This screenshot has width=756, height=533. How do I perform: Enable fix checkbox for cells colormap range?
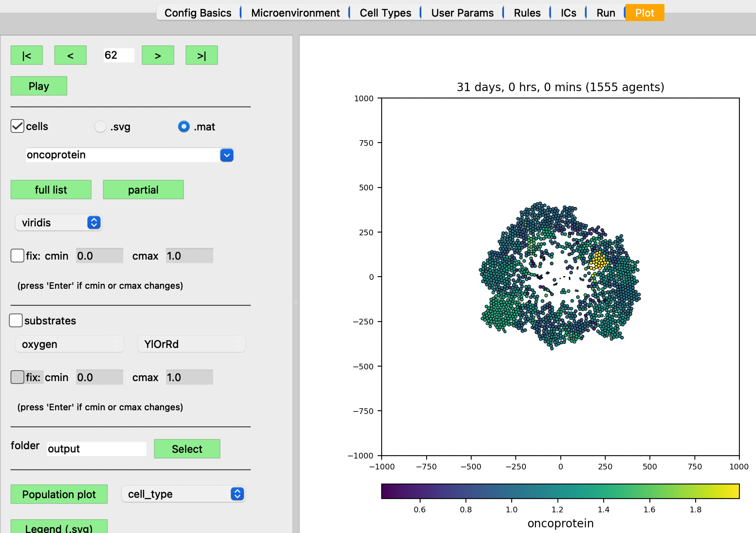(x=17, y=256)
